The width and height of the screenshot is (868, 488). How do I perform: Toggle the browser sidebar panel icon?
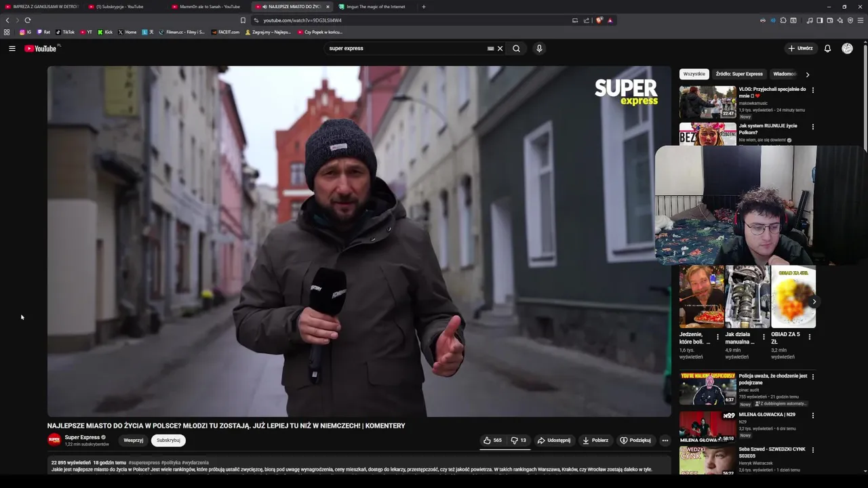click(819, 20)
